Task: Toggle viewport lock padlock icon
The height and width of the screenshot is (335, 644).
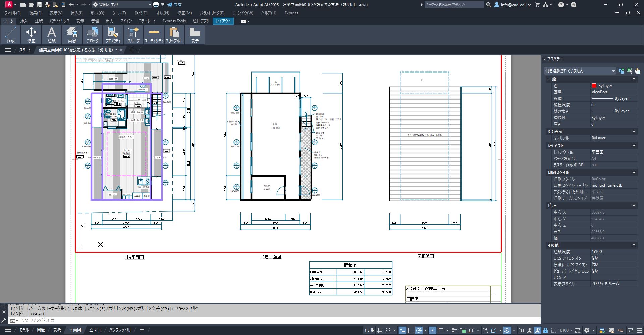Action: point(545,330)
